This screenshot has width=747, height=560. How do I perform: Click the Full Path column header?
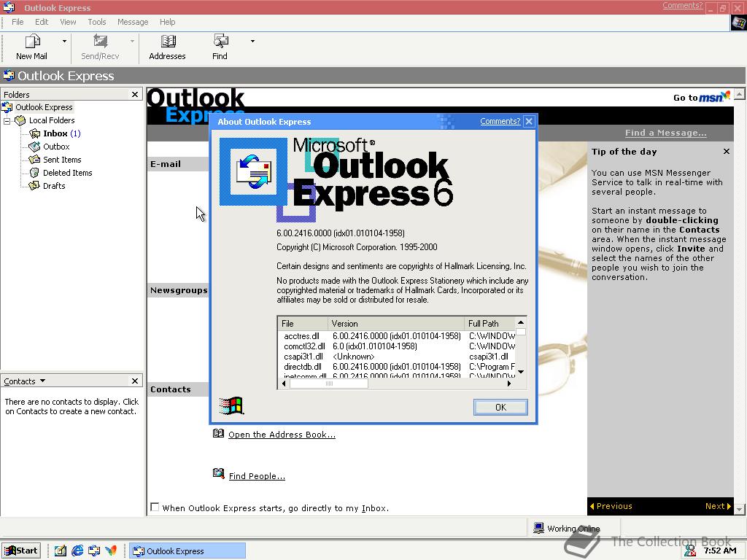point(489,323)
